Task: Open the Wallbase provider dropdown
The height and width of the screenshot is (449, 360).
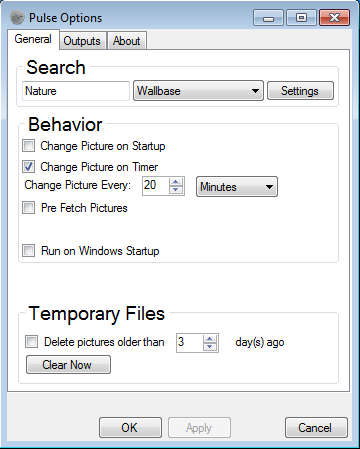Action: click(x=198, y=91)
